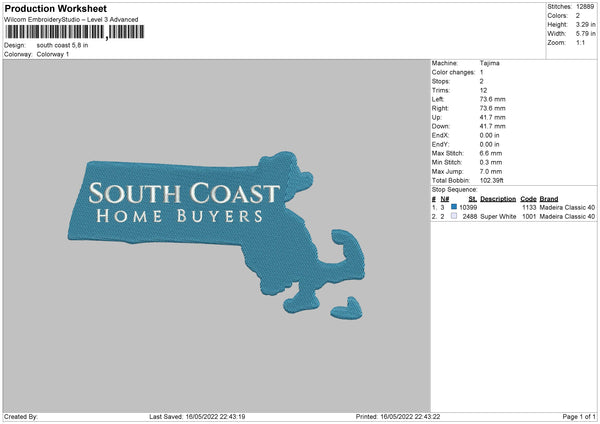This screenshot has height=424, width=600.
Task: Click the Home Buyers embroidered text
Action: [179, 216]
